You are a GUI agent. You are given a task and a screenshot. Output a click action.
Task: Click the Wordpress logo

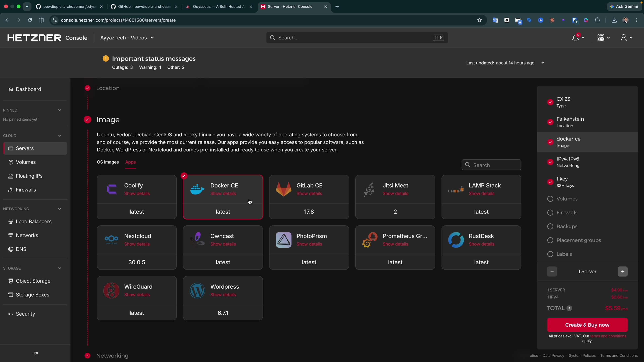197,290
